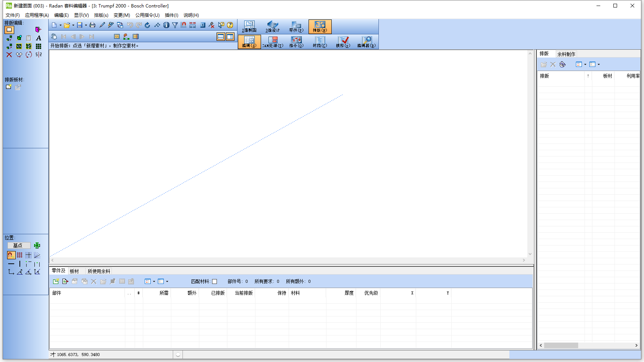
Task: Expand the first view-options dropdown in parts toolbar
Action: click(154, 282)
